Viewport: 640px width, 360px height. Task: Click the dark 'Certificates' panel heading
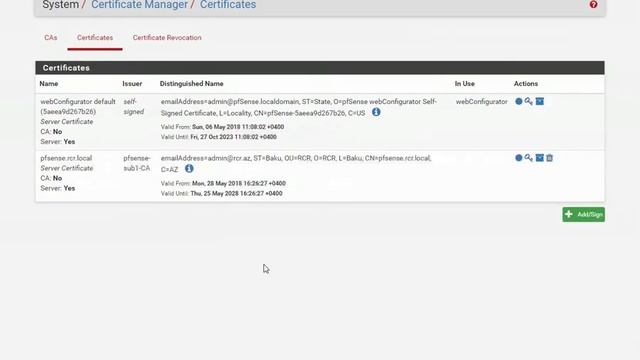tap(320, 68)
